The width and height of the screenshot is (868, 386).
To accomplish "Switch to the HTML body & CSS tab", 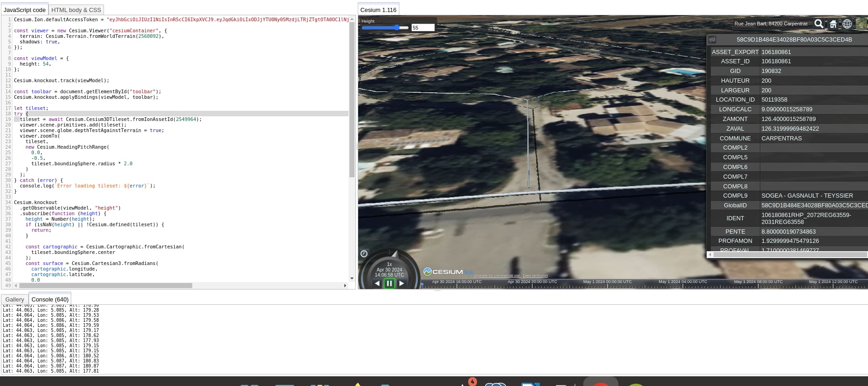I will (76, 10).
